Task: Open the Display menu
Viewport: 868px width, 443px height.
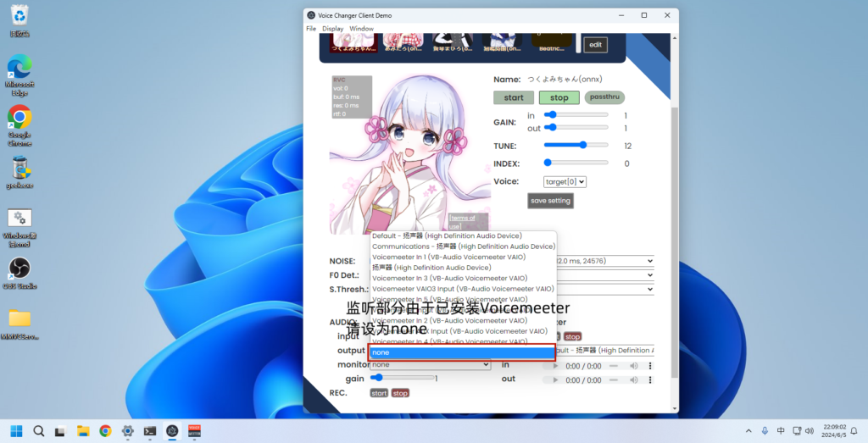Action: (332, 28)
